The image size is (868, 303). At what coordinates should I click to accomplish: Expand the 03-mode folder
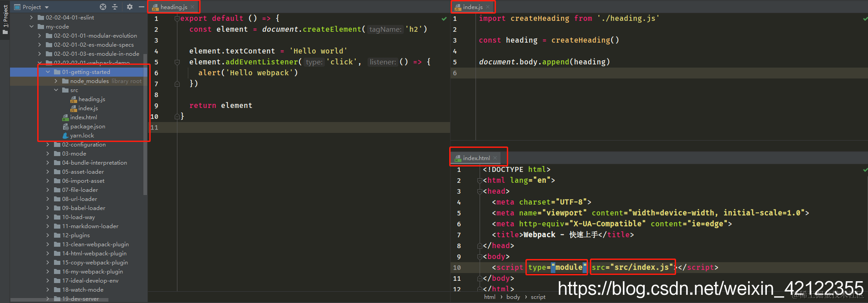pos(48,153)
